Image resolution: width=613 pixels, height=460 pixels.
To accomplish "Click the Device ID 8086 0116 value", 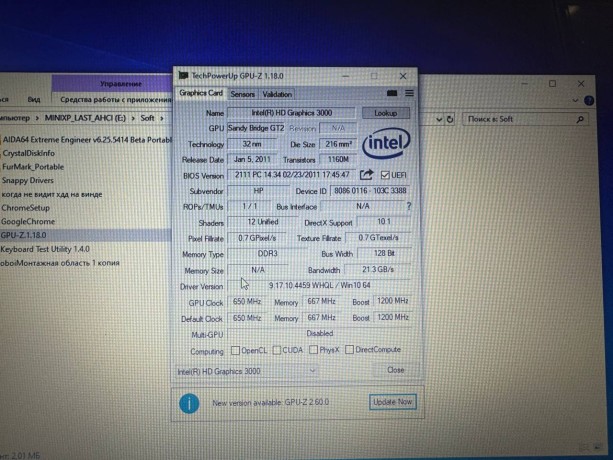I will pyautogui.click(x=370, y=191).
